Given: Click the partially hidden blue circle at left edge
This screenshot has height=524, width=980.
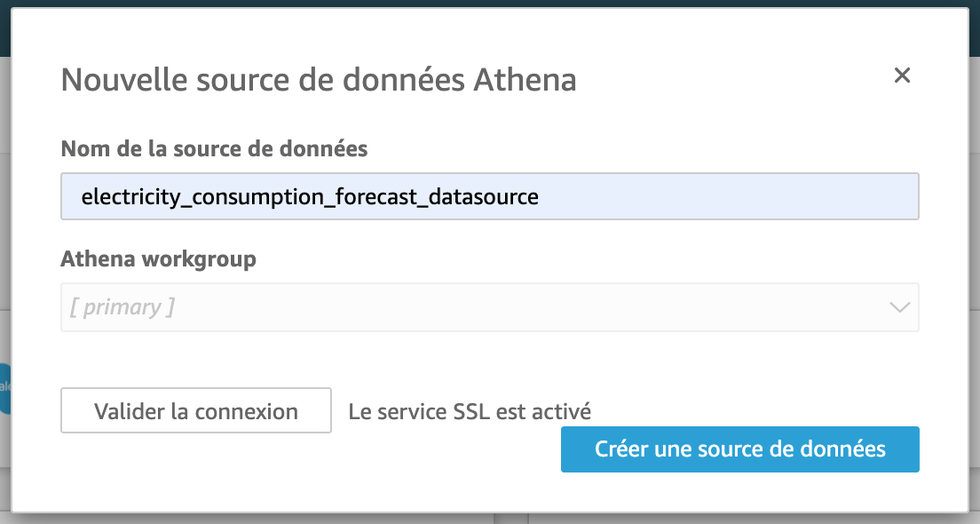Looking at the screenshot, I should 4,387.
